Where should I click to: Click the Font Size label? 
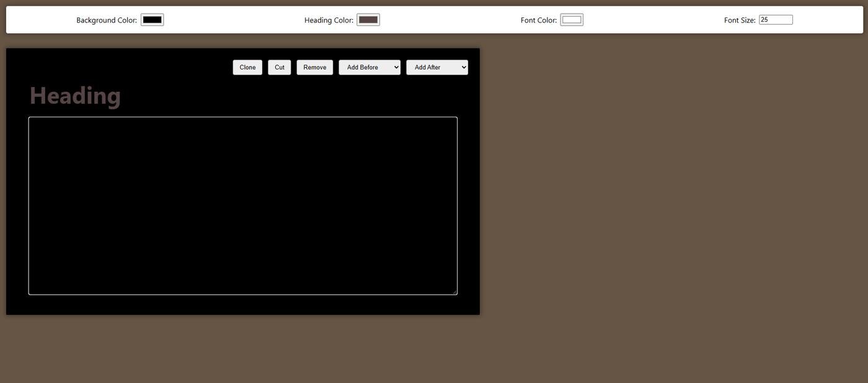tap(739, 20)
